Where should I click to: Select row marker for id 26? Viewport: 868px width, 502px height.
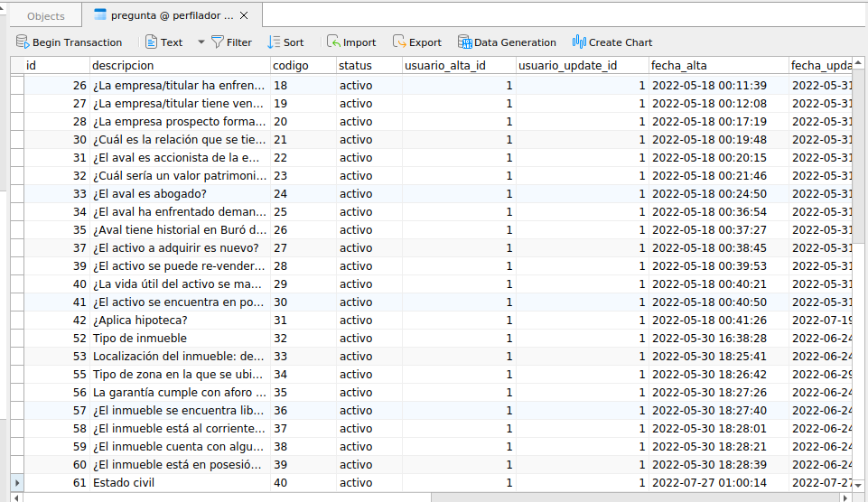(x=16, y=86)
